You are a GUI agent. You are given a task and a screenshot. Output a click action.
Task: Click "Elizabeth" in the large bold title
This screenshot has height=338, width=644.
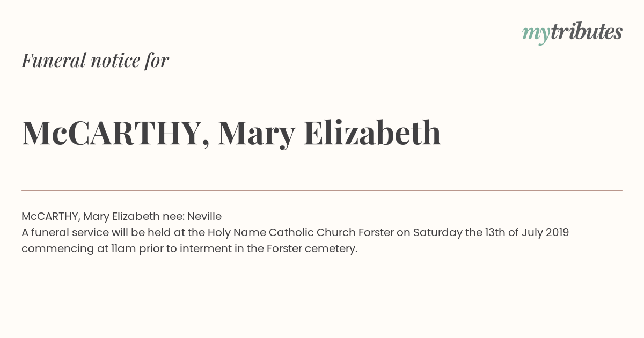coord(372,133)
